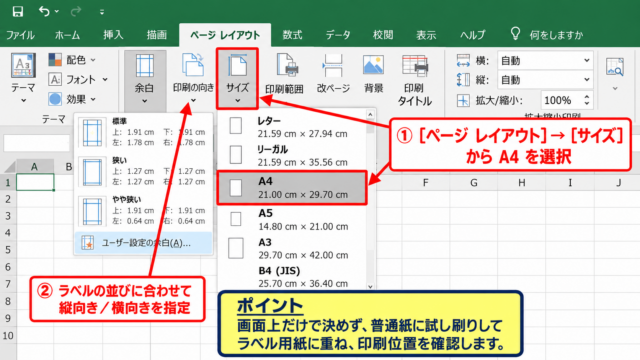Select row 6 header
Screen dimensions: 640x360
8,267
